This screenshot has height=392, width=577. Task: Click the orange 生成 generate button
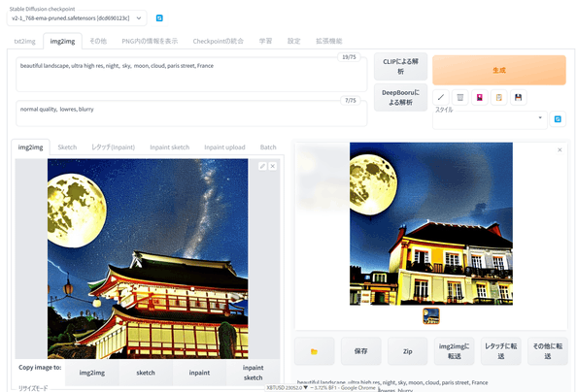coord(499,70)
